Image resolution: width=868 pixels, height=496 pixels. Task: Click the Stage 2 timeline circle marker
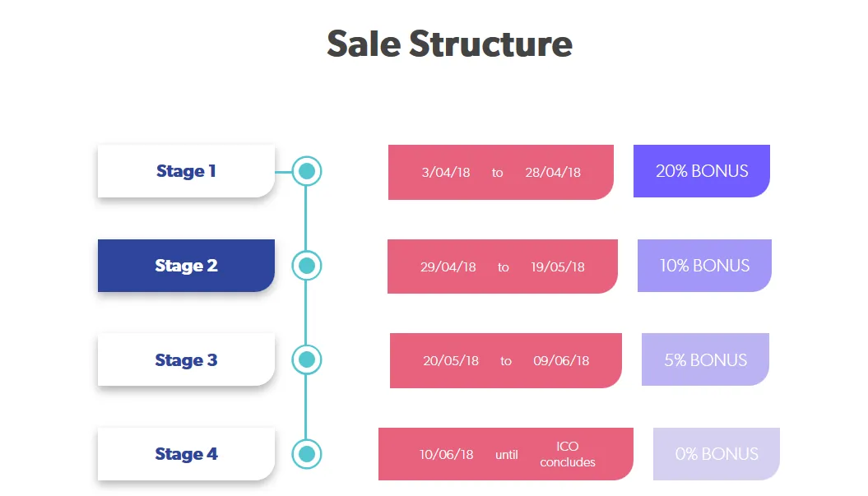[307, 266]
